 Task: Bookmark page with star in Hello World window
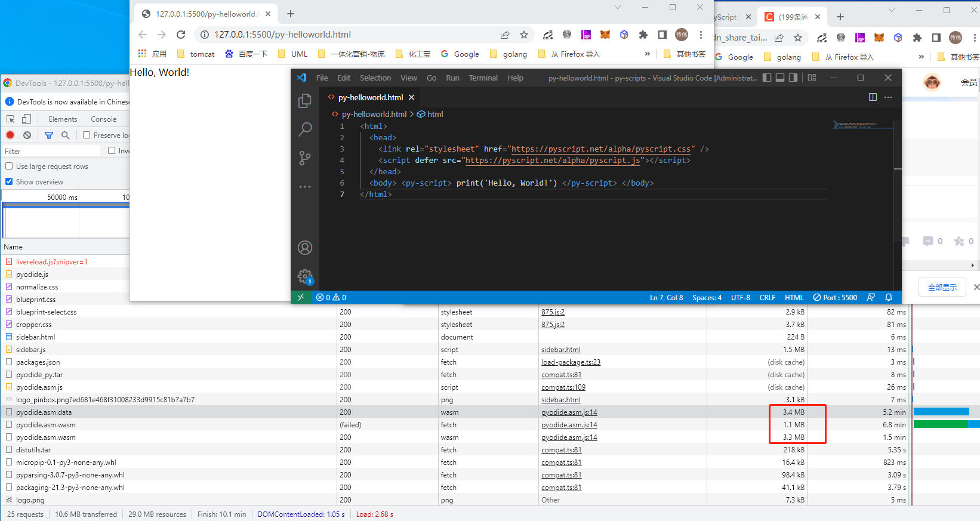pos(524,35)
